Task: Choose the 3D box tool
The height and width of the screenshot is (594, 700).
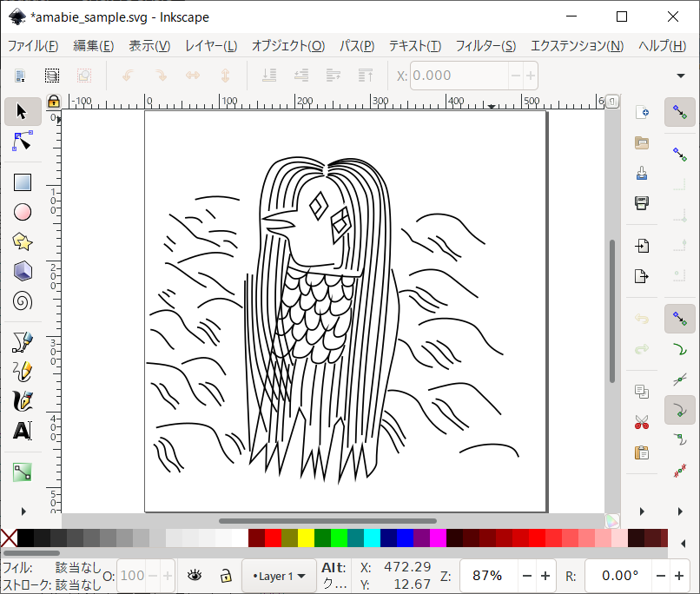Action: click(x=23, y=271)
